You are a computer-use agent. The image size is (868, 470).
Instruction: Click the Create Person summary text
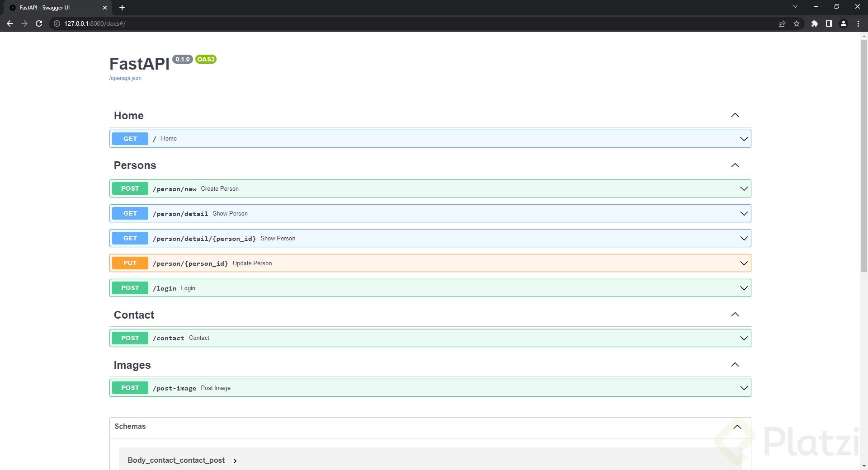220,189
